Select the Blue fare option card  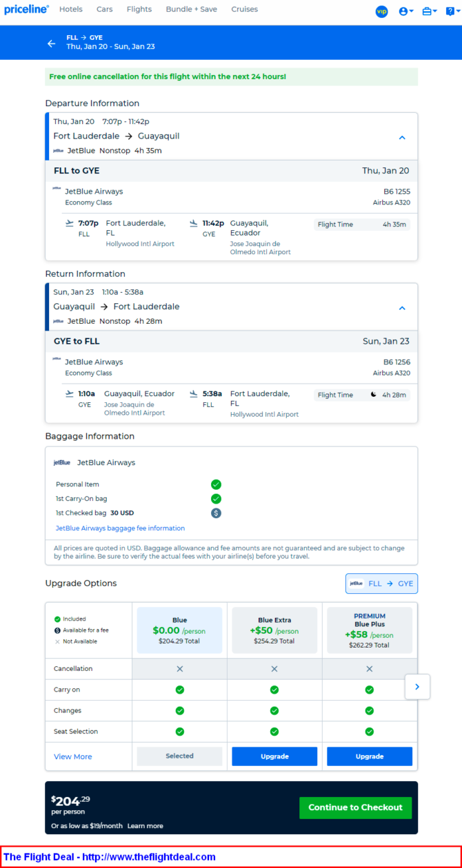tap(179, 630)
